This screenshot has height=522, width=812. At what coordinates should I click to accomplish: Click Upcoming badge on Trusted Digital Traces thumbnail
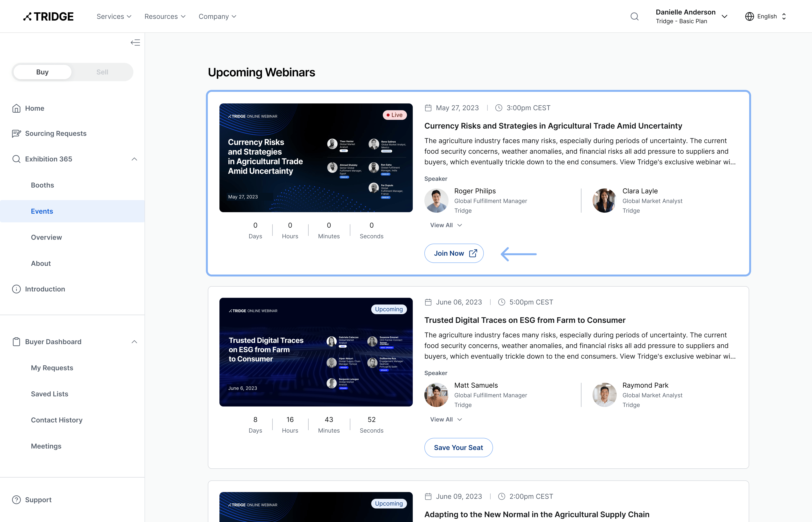tap(389, 309)
